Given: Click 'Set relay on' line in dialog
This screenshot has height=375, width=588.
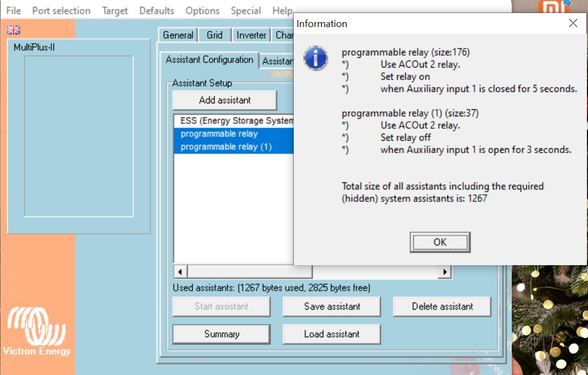Looking at the screenshot, I should tap(405, 76).
